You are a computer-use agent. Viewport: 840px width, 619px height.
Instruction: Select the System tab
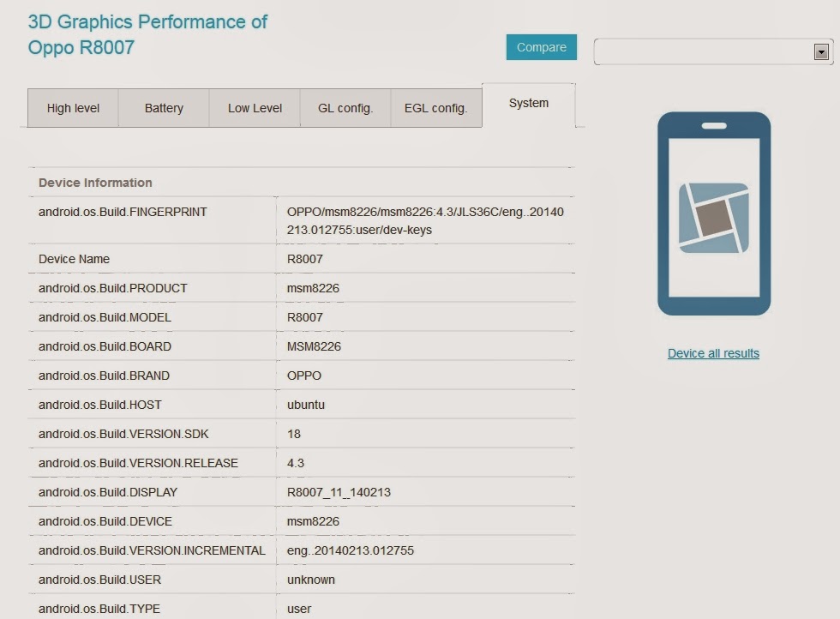(529, 104)
